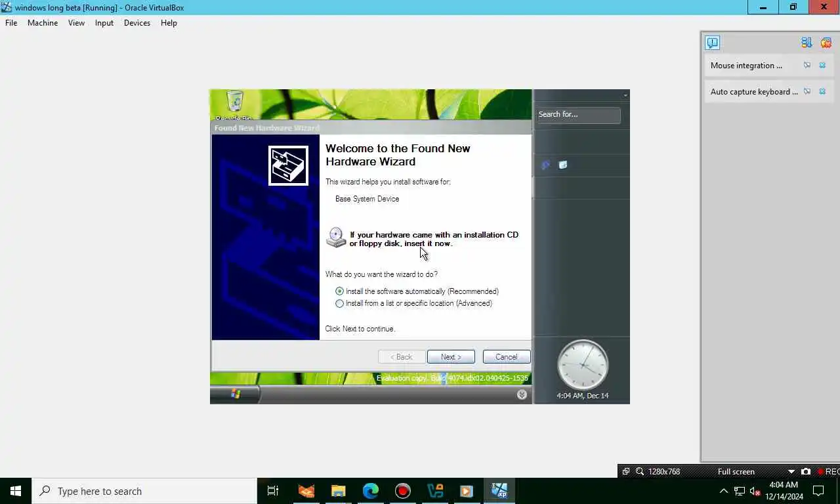840x504 pixels.
Task: Open the Windows host Start menu
Action: [16, 491]
